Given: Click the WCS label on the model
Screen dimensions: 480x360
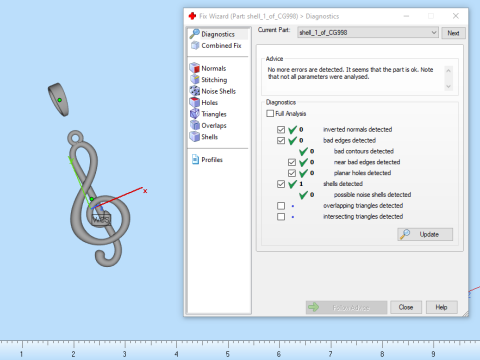Looking at the screenshot, I should click(101, 220).
